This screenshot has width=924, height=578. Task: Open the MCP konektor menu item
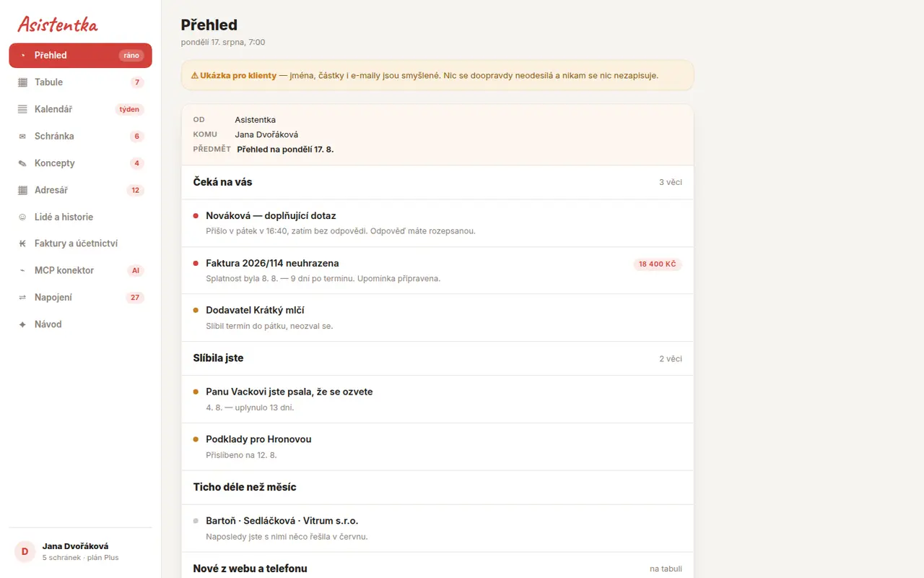[x=80, y=270]
